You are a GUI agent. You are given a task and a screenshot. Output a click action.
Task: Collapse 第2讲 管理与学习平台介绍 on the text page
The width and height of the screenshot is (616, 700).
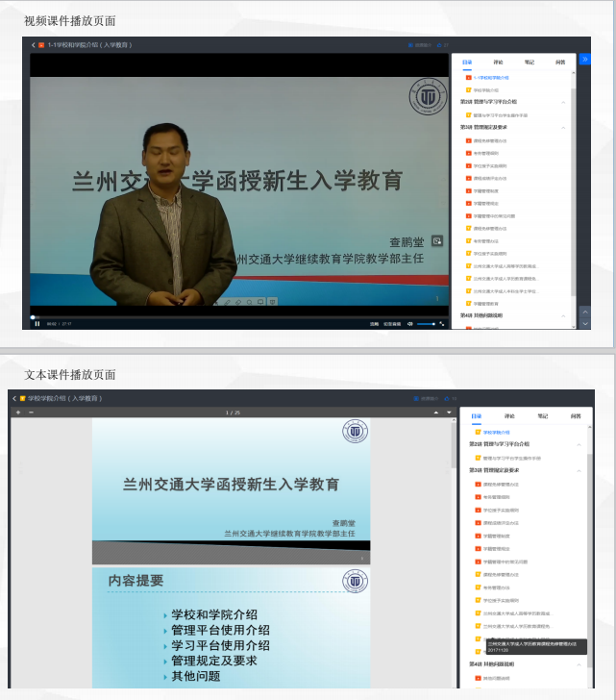tap(579, 444)
